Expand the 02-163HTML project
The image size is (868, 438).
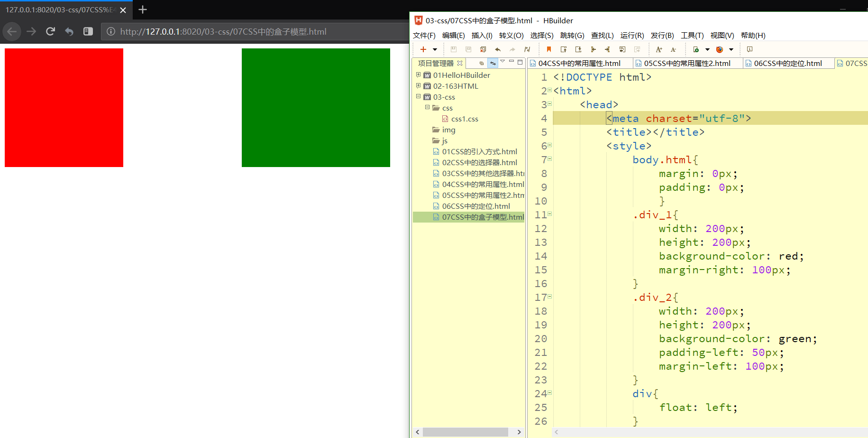pyautogui.click(x=418, y=85)
